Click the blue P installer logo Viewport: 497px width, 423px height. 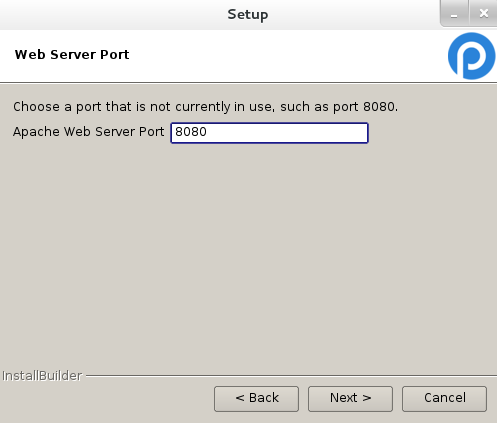[x=471, y=56]
